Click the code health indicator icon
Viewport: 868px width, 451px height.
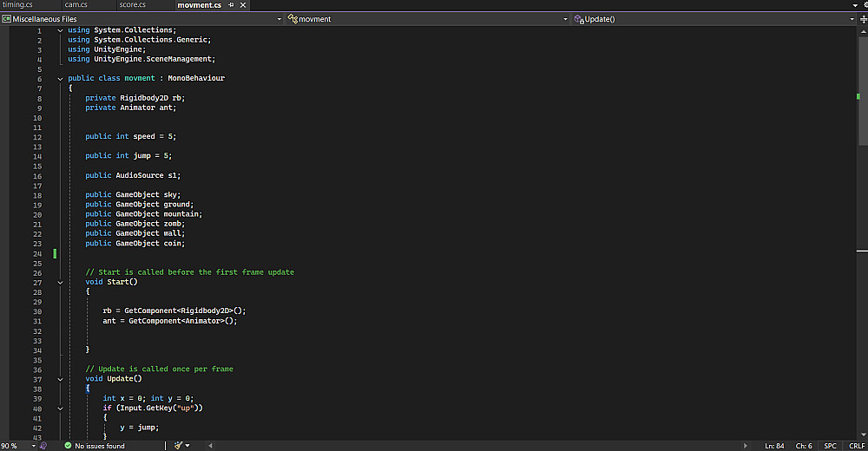43,446
